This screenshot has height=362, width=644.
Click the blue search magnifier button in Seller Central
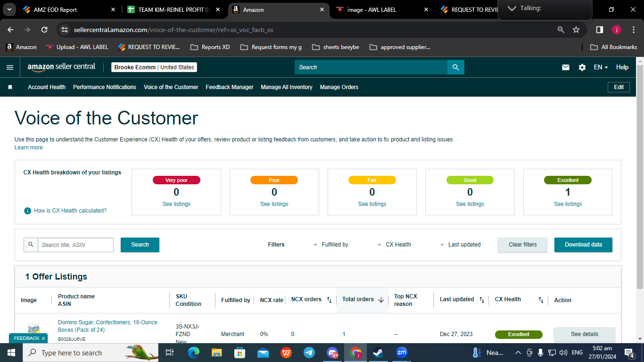pyautogui.click(x=456, y=67)
